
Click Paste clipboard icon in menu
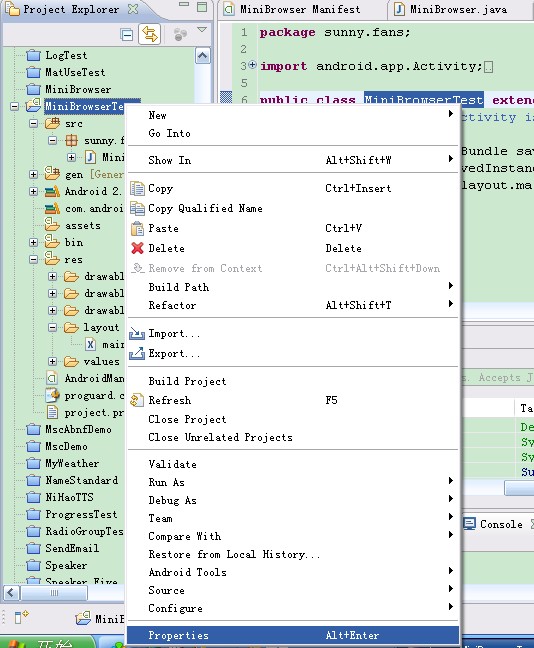[x=137, y=228]
